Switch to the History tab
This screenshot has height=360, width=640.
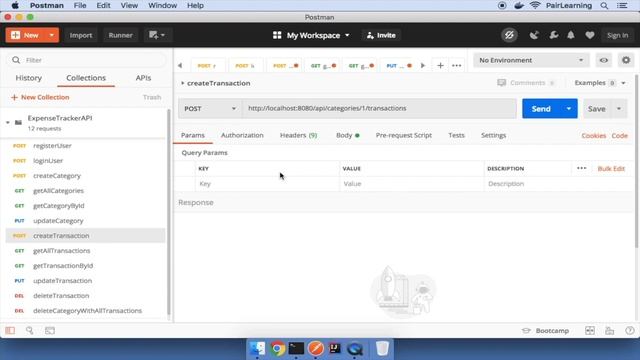[x=29, y=78]
